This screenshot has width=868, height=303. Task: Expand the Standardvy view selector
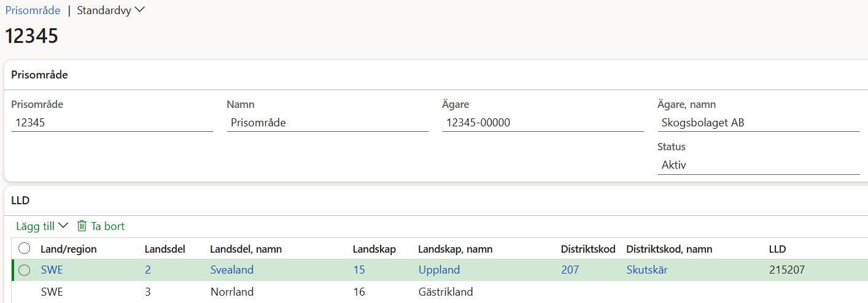click(111, 10)
